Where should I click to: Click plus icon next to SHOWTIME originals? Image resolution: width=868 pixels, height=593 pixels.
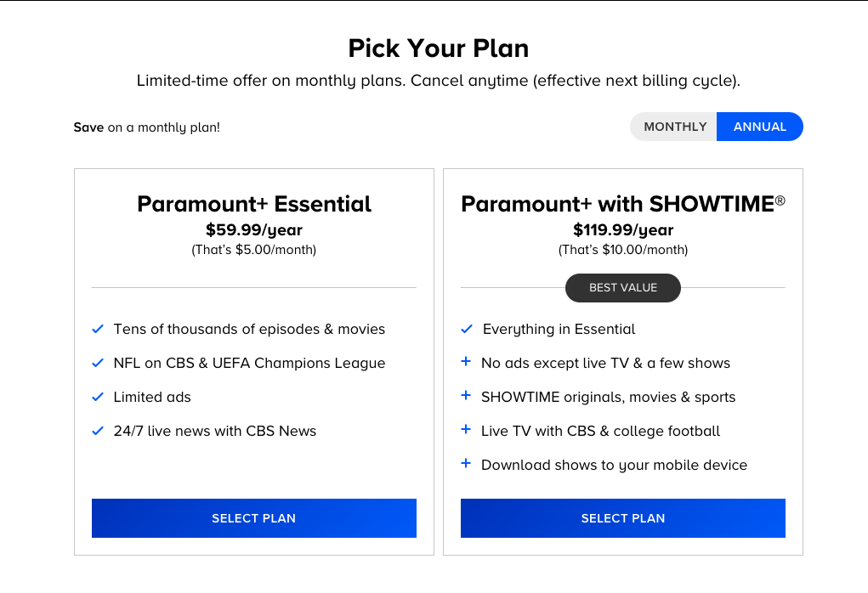coord(466,396)
